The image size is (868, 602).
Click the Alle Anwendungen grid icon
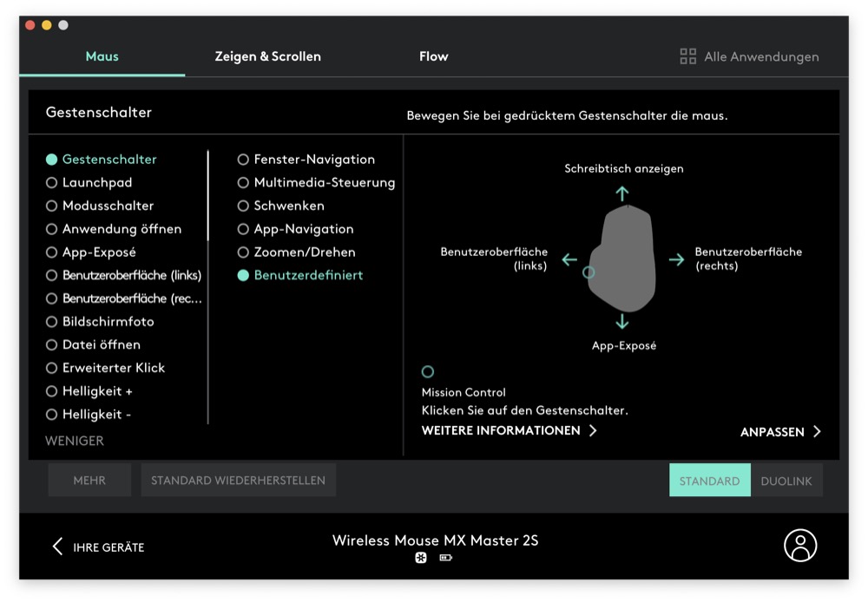tap(687, 56)
